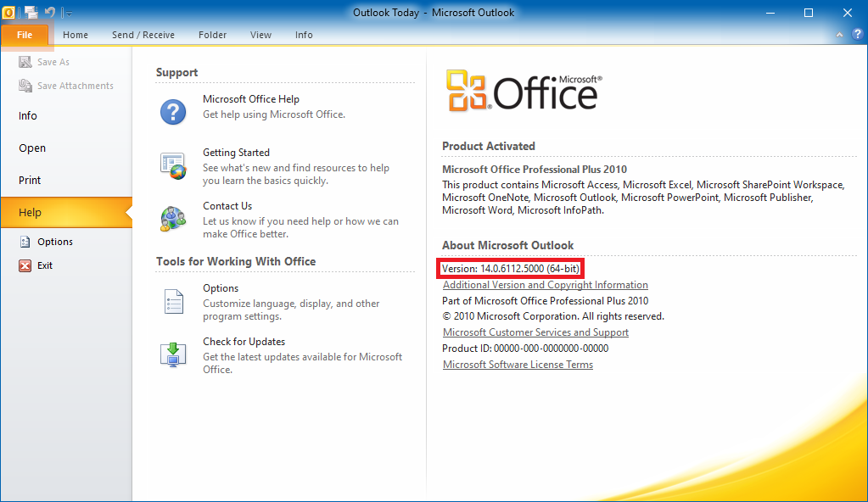Viewport: 868px width, 502px height.
Task: Click the Undo icon in the title bar
Action: (50, 12)
